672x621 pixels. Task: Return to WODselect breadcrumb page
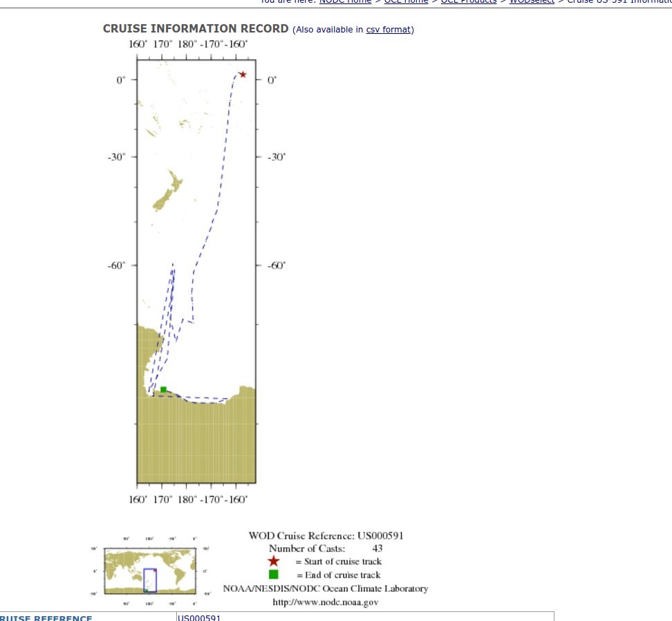click(x=532, y=2)
